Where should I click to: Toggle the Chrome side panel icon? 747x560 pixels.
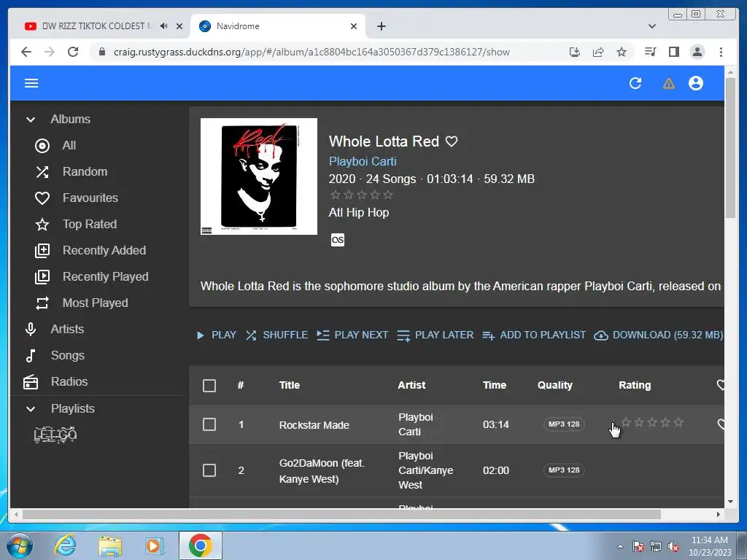(673, 52)
